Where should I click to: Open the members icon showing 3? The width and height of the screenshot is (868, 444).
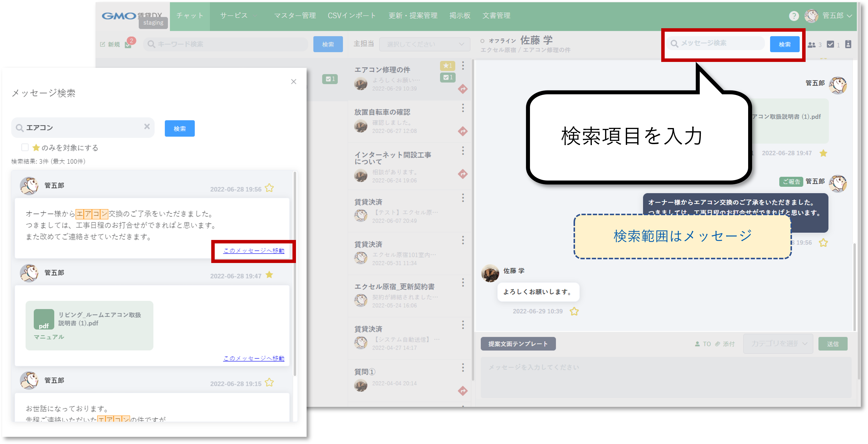point(812,45)
